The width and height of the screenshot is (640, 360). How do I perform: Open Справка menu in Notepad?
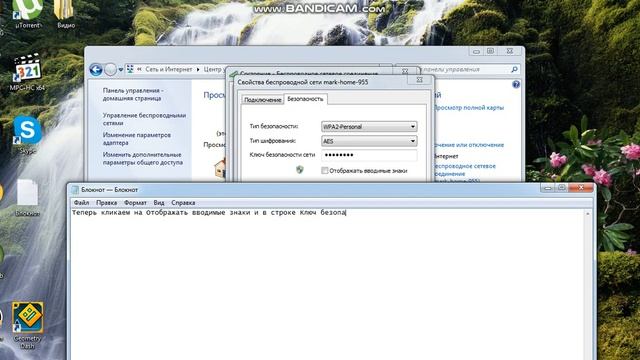(x=183, y=203)
